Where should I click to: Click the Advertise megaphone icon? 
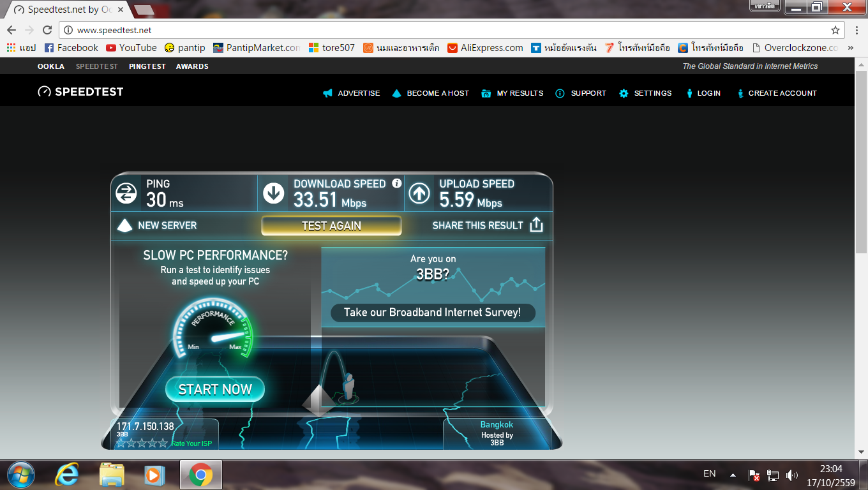click(x=328, y=93)
